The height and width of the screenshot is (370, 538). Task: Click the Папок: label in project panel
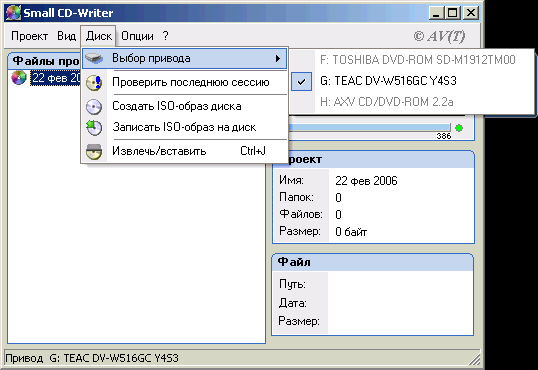(296, 197)
